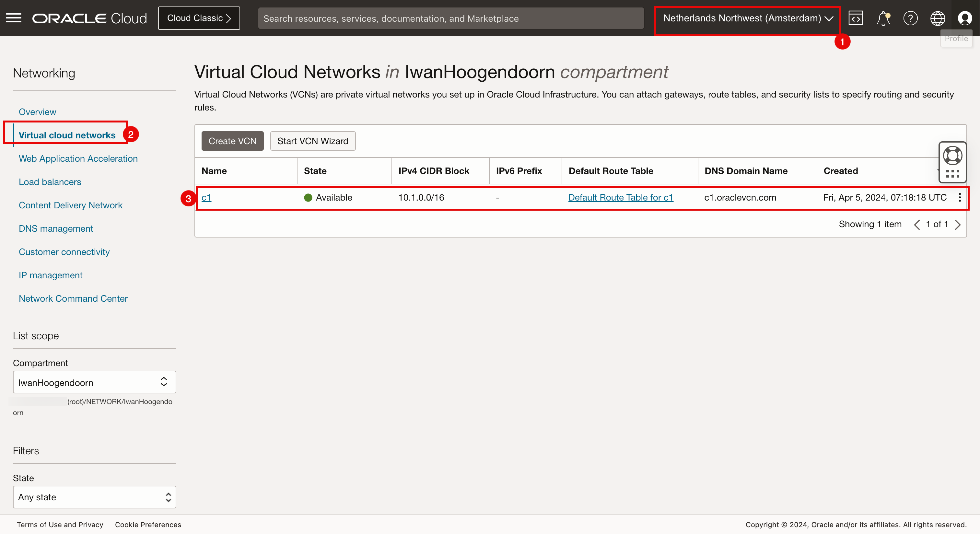Click the Start VCN Wizard button
This screenshot has height=534, width=980.
point(313,141)
